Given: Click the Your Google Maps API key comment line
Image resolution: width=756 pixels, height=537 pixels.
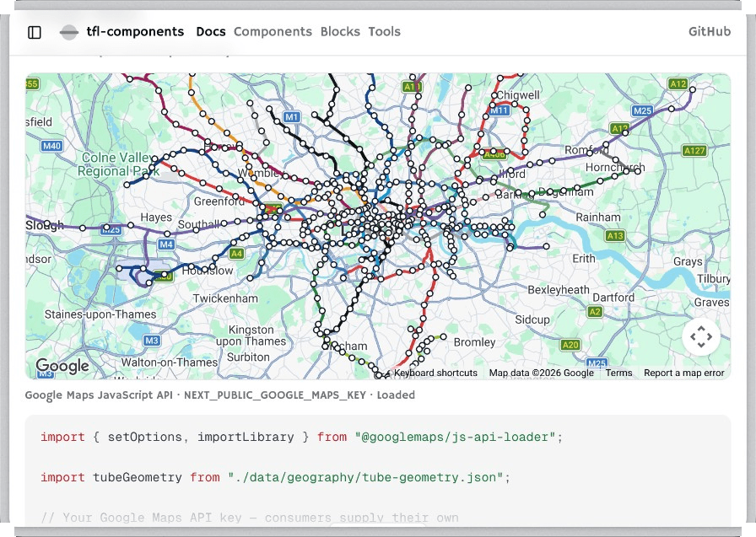Looking at the screenshot, I should coord(250,518).
